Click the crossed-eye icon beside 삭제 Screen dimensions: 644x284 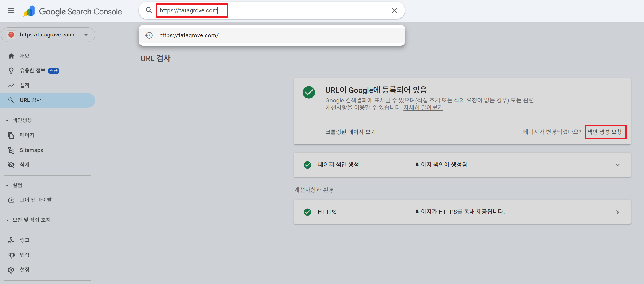tap(11, 165)
